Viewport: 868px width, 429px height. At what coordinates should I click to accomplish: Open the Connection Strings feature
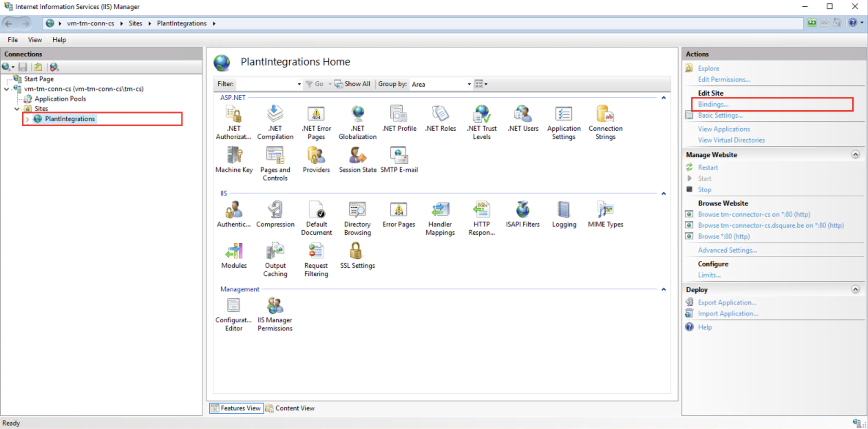(x=605, y=114)
